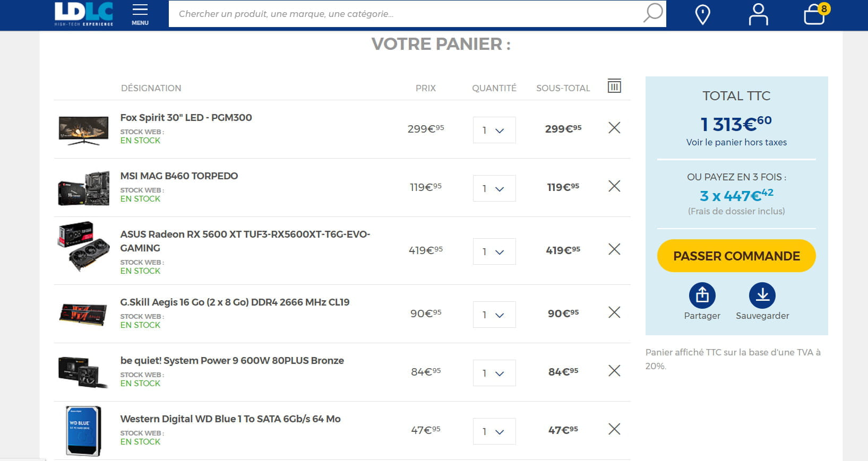Click the 3 x 447€42 installment offer
This screenshot has height=461, width=868.
[736, 195]
